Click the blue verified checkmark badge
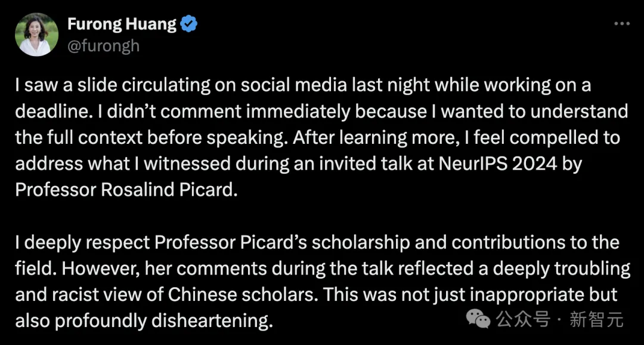644x345 pixels. point(190,24)
